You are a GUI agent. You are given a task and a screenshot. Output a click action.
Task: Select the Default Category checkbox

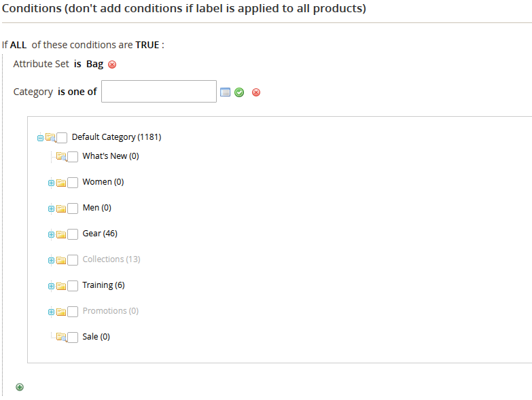click(x=62, y=138)
